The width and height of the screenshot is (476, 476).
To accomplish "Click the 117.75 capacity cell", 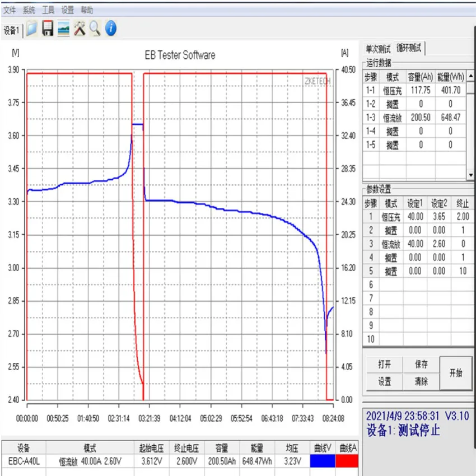I will [421, 91].
